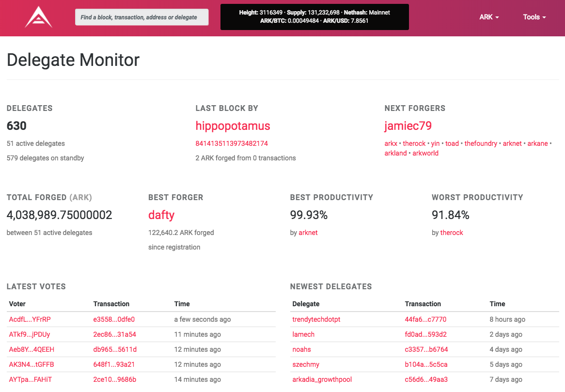Image resolution: width=565 pixels, height=392 pixels.
Task: Open new delegate szechmy
Action: coord(306,364)
